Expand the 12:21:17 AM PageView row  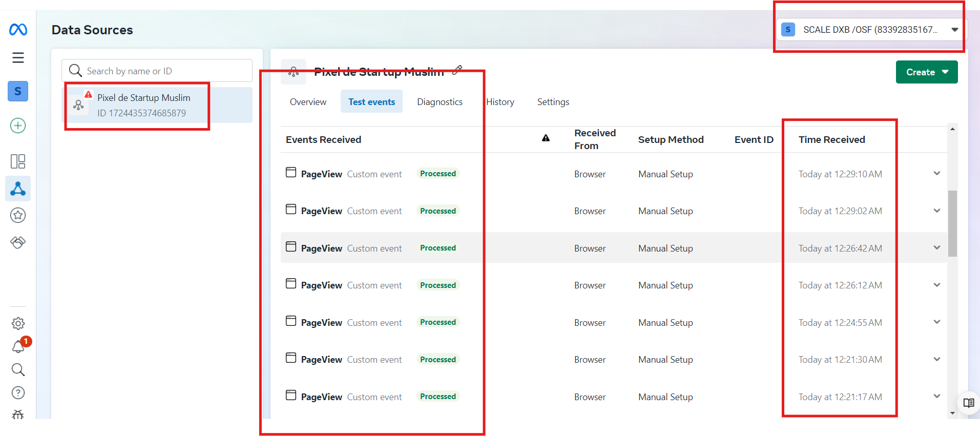(x=937, y=396)
